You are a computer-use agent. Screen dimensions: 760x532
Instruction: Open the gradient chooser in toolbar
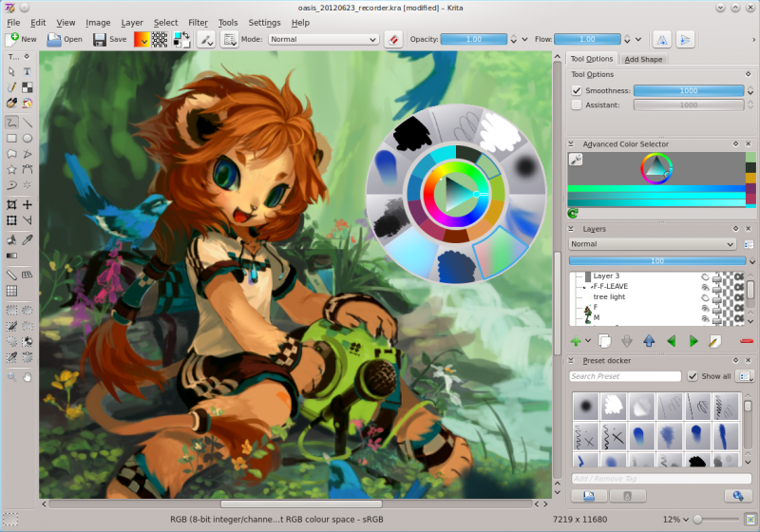[x=141, y=39]
